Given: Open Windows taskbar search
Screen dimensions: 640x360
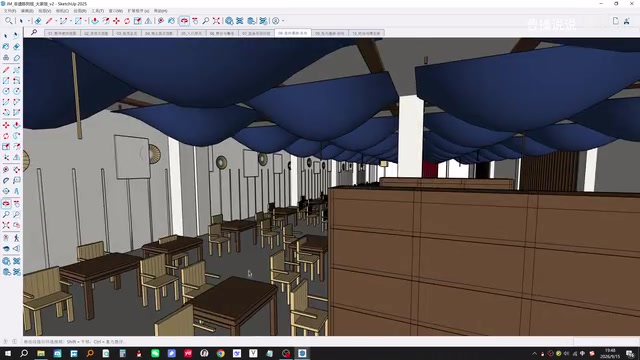Looking at the screenshot, I should pyautogui.click(x=24, y=353).
